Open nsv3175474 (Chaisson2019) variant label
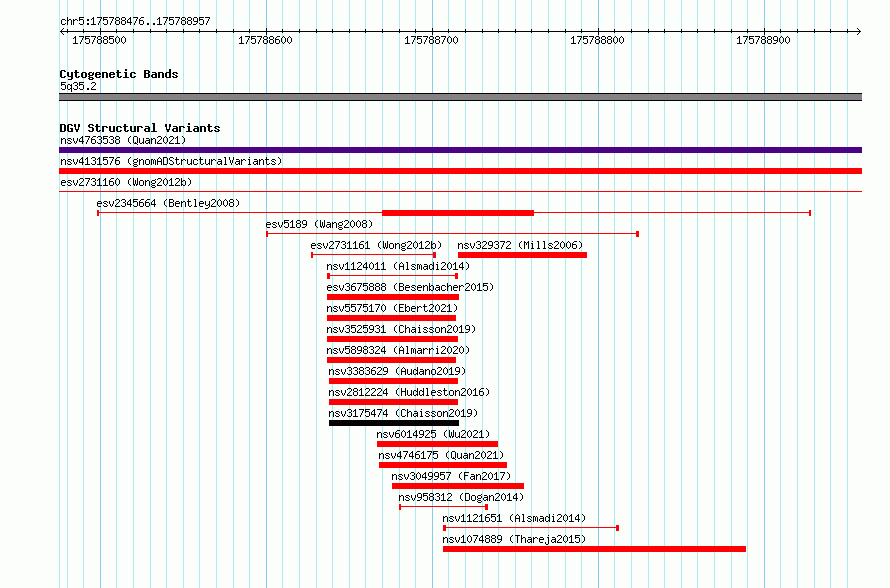890x588 pixels. [403, 413]
